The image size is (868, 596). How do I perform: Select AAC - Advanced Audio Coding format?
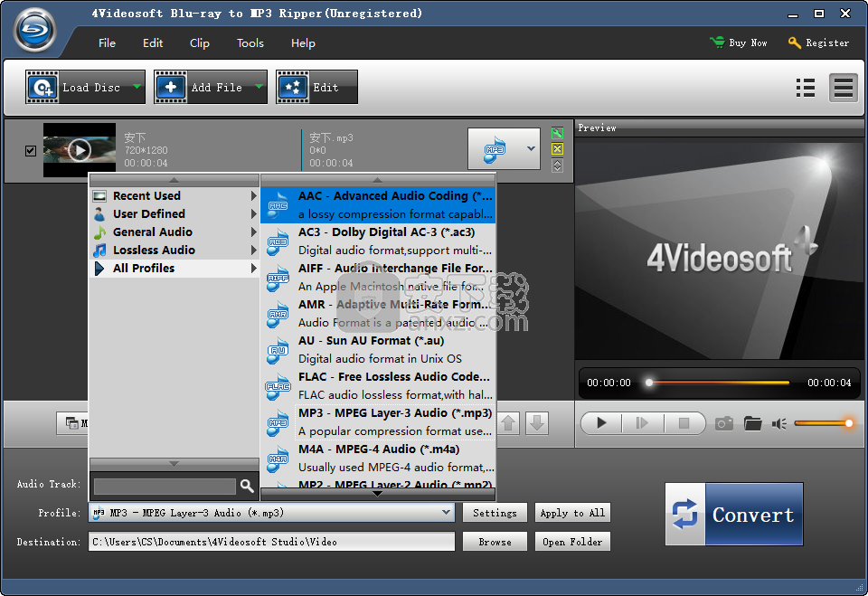pyautogui.click(x=378, y=205)
